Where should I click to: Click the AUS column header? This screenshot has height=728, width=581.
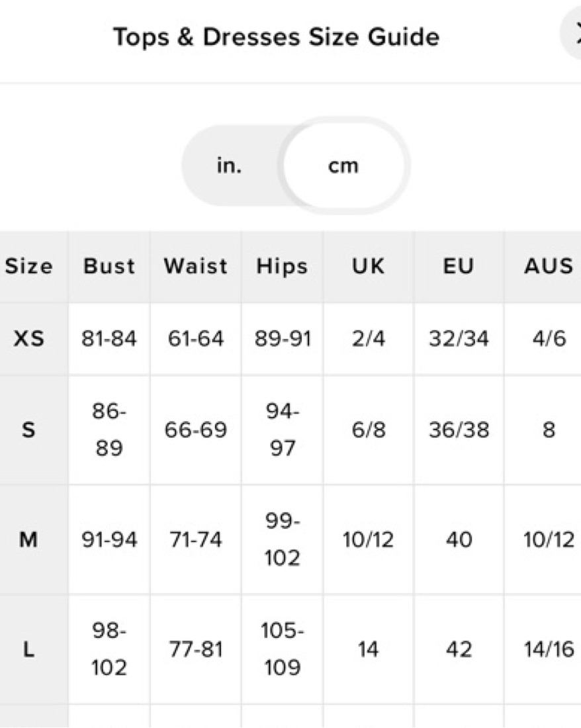coord(548,266)
